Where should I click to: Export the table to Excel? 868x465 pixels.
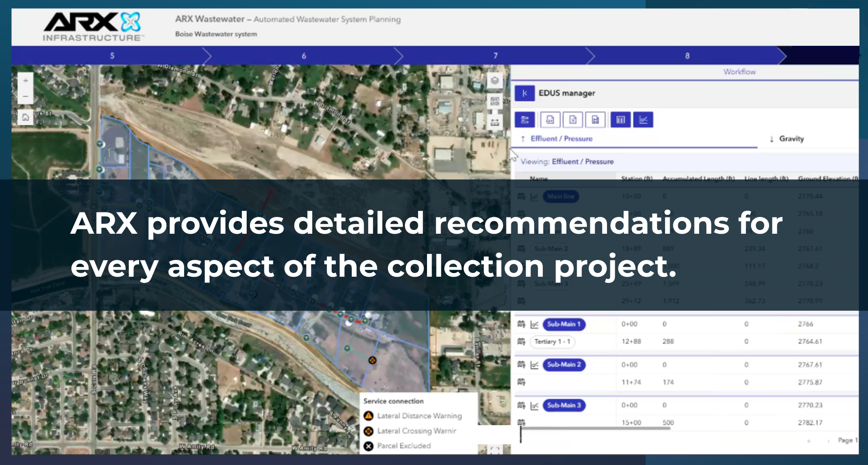[x=573, y=120]
